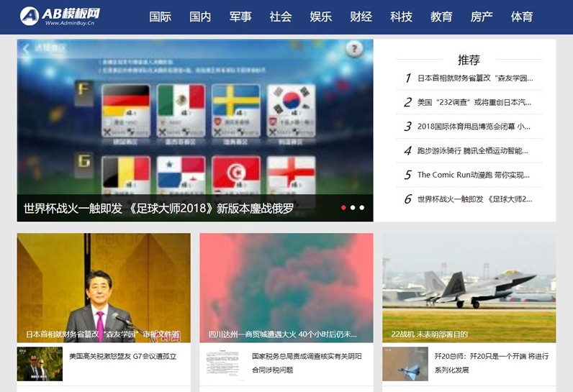Click the 推荐 section heading
Screen dimensions: 573x392
pyautogui.click(x=469, y=60)
